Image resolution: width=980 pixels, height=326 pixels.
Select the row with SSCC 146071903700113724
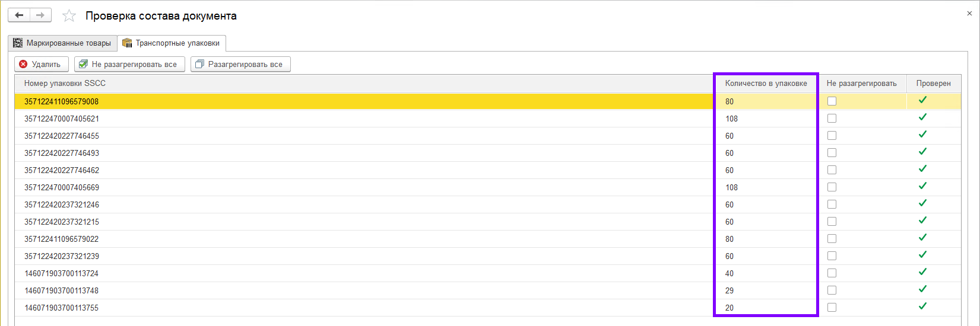(x=61, y=273)
